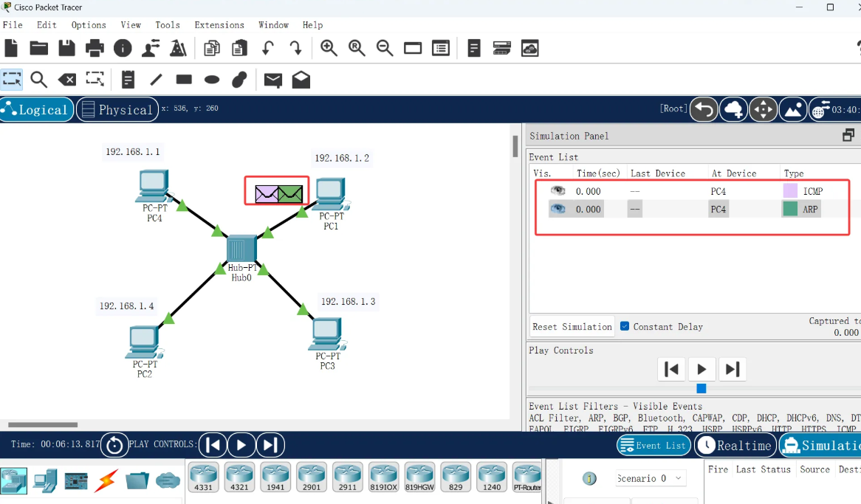
Task: Click play in bottom PLAY CONTROLS bar
Action: [241, 445]
